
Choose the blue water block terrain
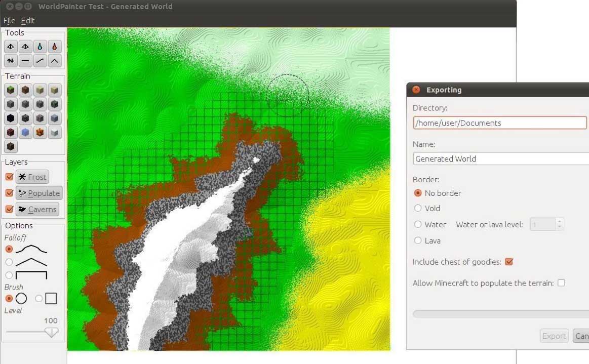coord(25,132)
